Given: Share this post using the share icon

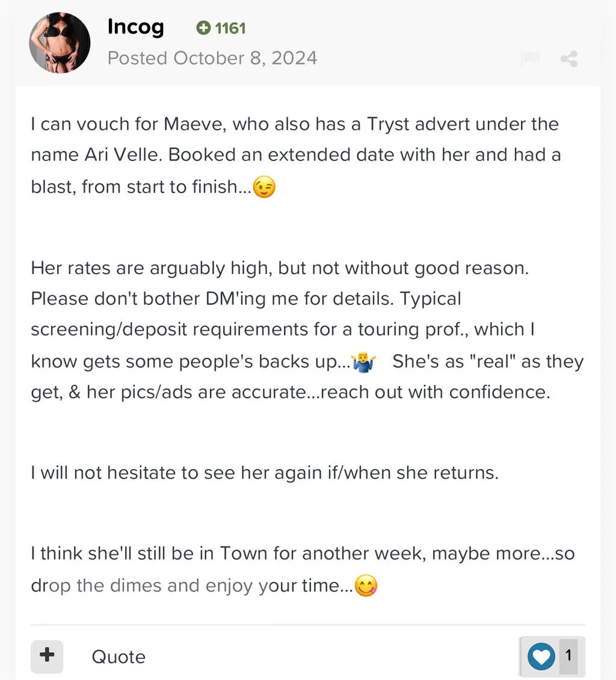Looking at the screenshot, I should coord(568,59).
